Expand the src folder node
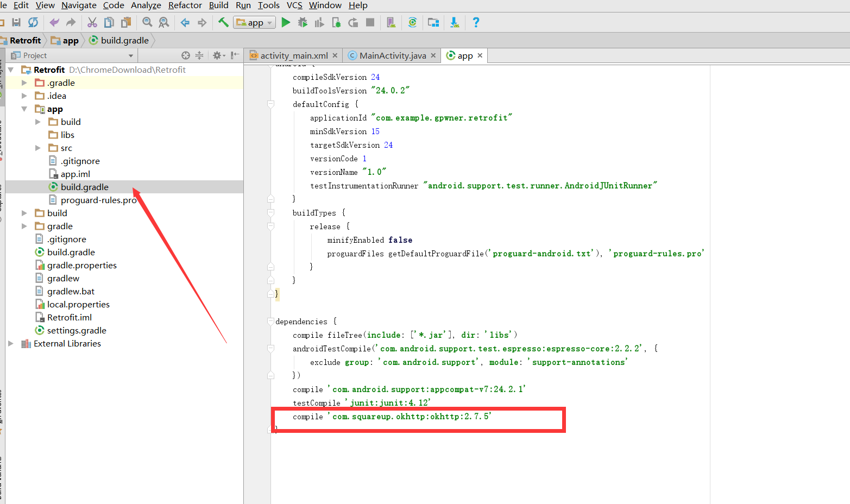 click(37, 148)
